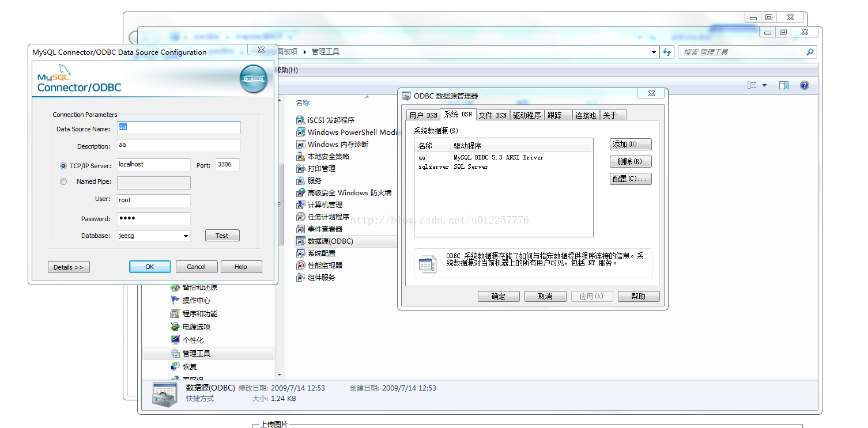Switch to the 连接池 tab
868x428 pixels.
[586, 115]
